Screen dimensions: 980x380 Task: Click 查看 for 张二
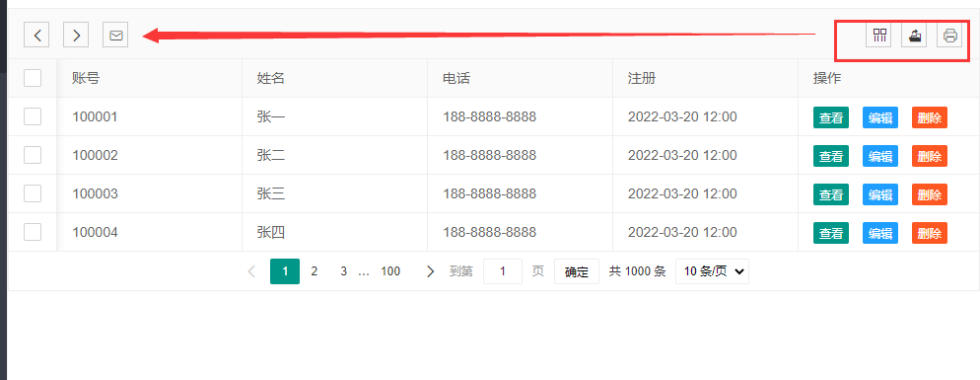830,156
